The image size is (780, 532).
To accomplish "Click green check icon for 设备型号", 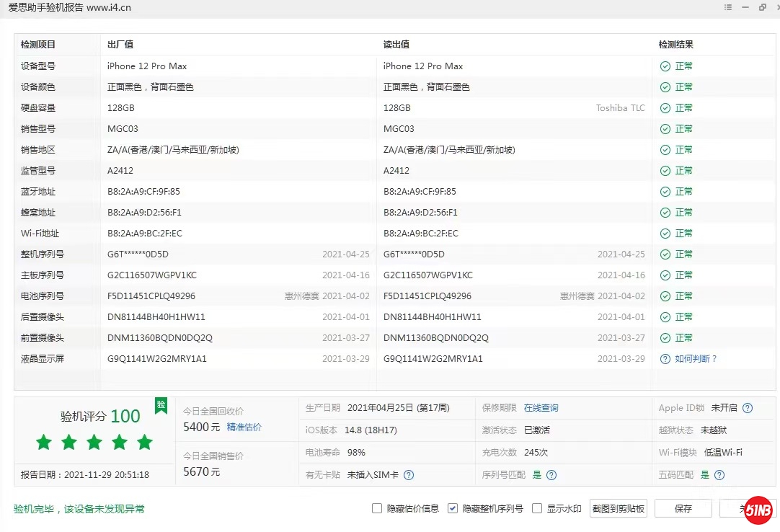I will [x=665, y=66].
